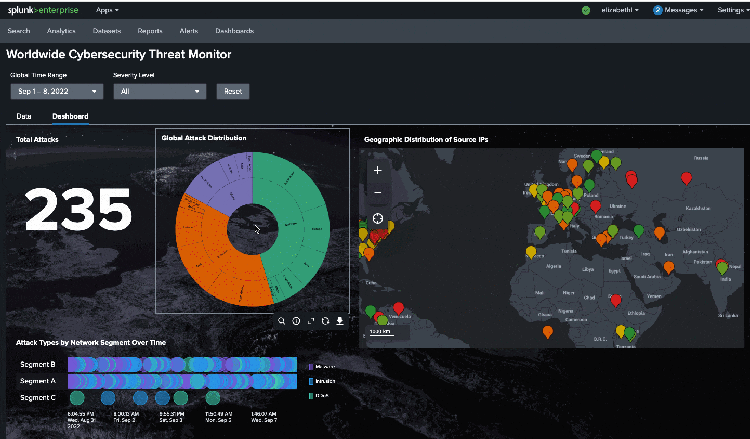Viewport: 750px width, 439px height.
Task: Recenter map with the crosshair icon
Action: pyautogui.click(x=378, y=218)
